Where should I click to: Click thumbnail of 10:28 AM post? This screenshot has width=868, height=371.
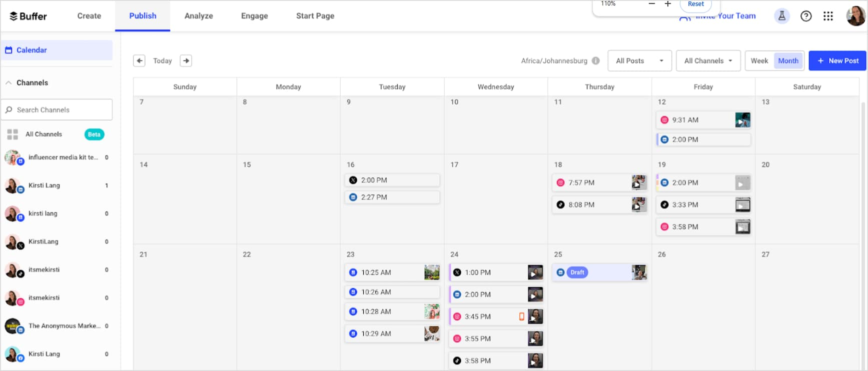click(x=432, y=311)
